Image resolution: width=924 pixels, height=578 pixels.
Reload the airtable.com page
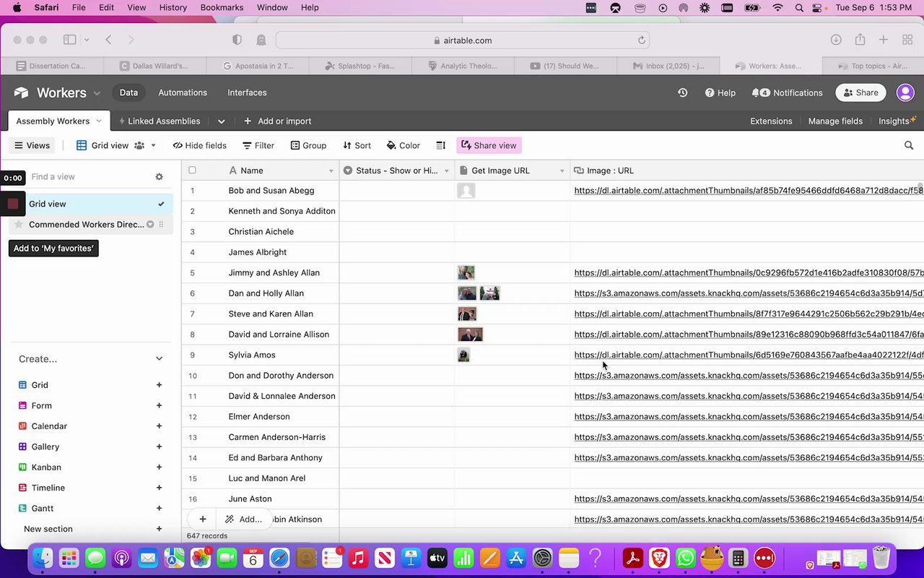pyautogui.click(x=641, y=40)
